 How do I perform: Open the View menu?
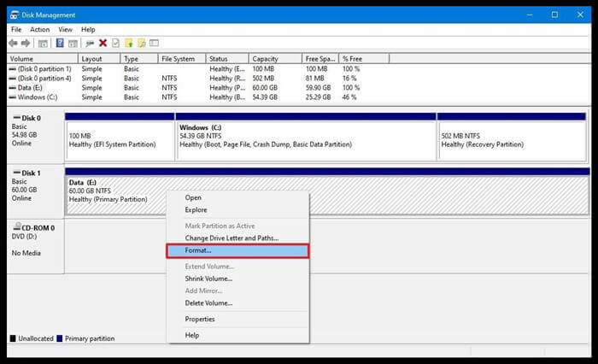tap(65, 29)
